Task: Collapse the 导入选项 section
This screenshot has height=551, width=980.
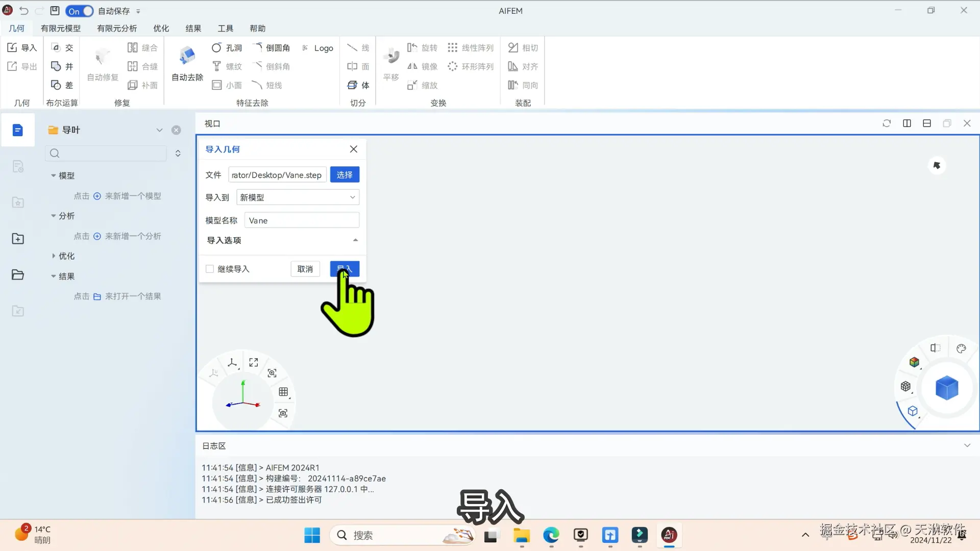Action: pos(355,240)
